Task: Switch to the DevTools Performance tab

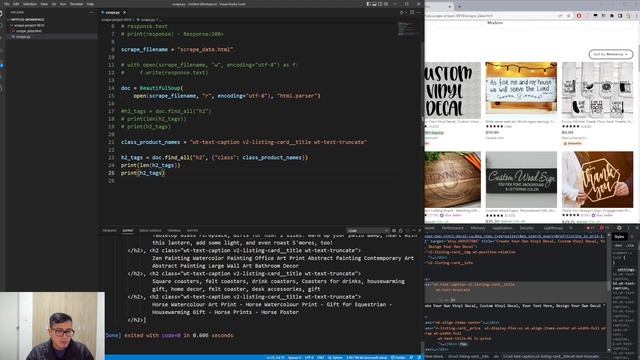Action: (452, 228)
